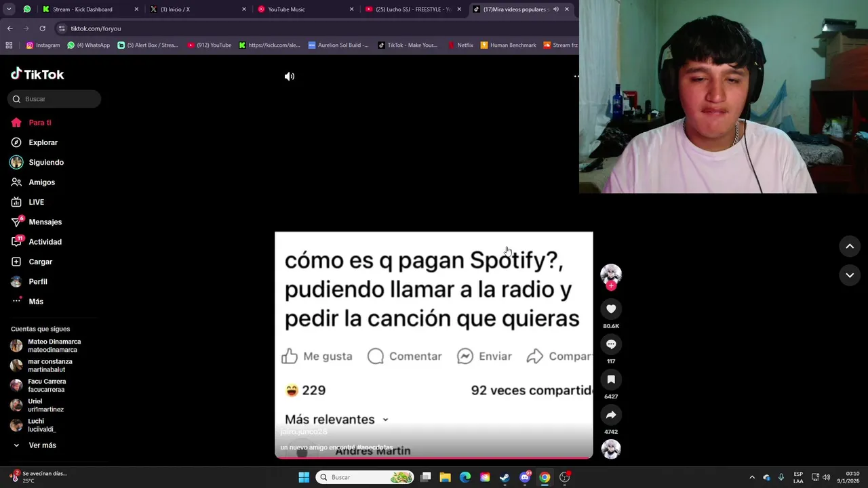
Task: Open Para ti feed
Action: (31, 123)
